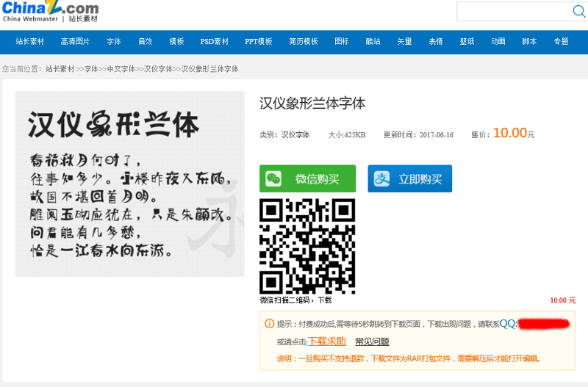Click the 下载求助 orange link

coord(327,341)
